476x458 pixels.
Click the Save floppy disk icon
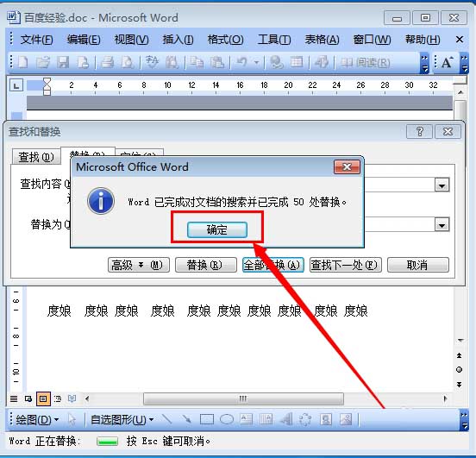pos(63,62)
